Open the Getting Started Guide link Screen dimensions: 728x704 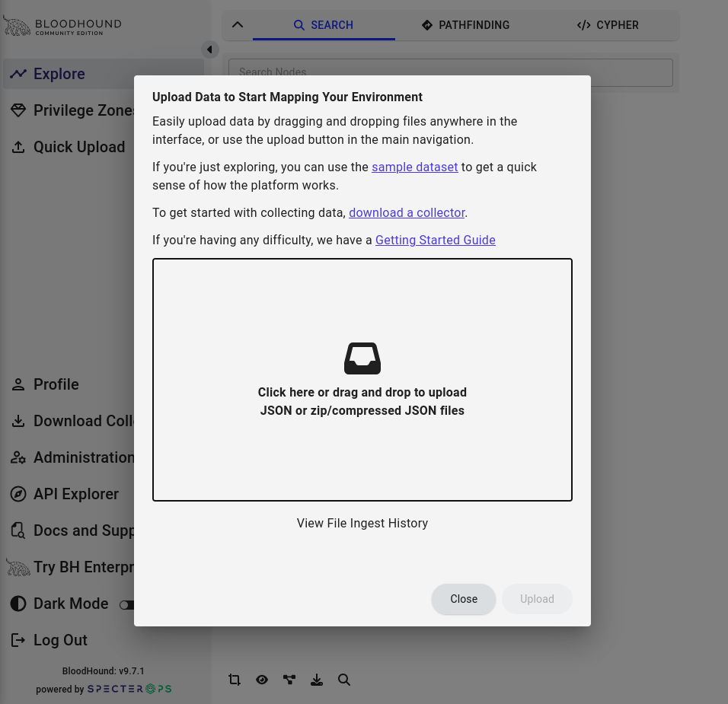tap(435, 240)
